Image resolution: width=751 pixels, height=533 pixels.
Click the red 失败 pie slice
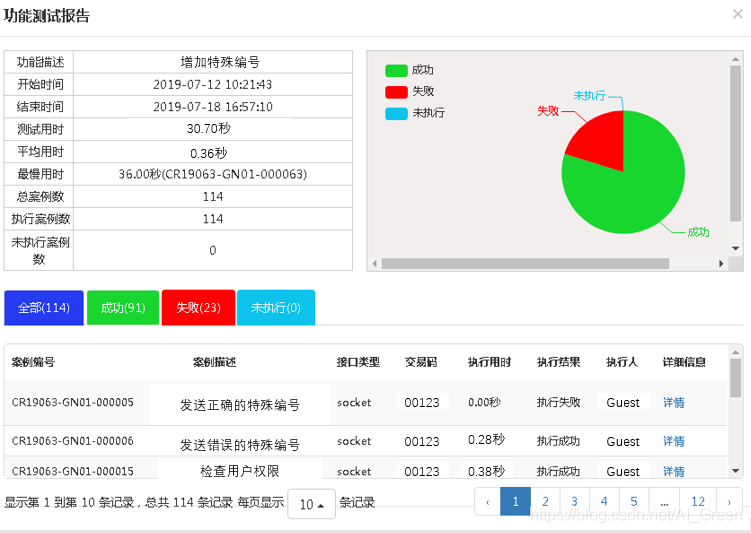pos(601,144)
